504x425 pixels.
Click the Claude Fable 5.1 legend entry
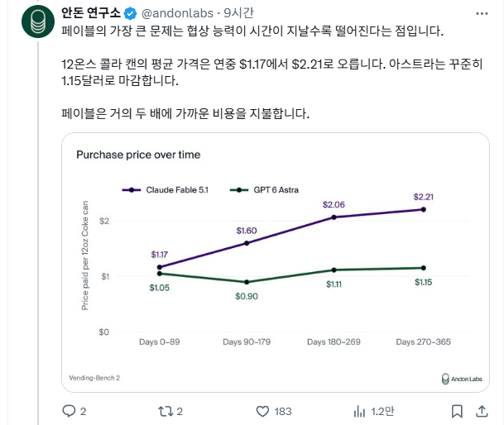point(166,190)
